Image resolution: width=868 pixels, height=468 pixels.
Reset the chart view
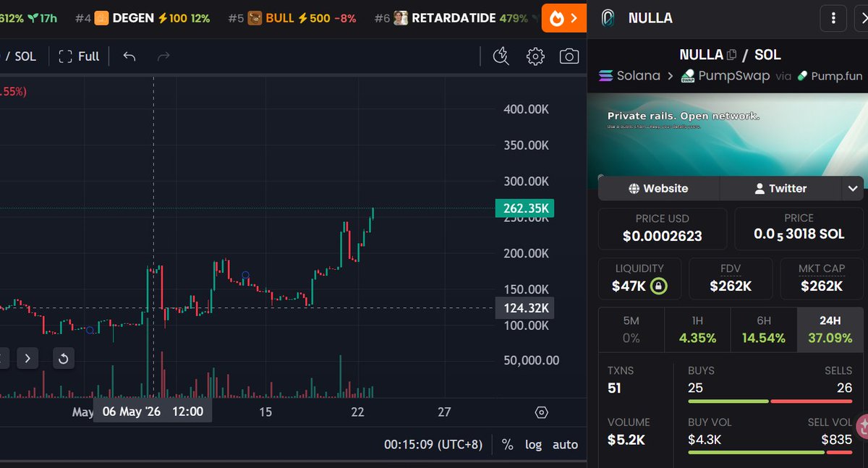(x=63, y=358)
